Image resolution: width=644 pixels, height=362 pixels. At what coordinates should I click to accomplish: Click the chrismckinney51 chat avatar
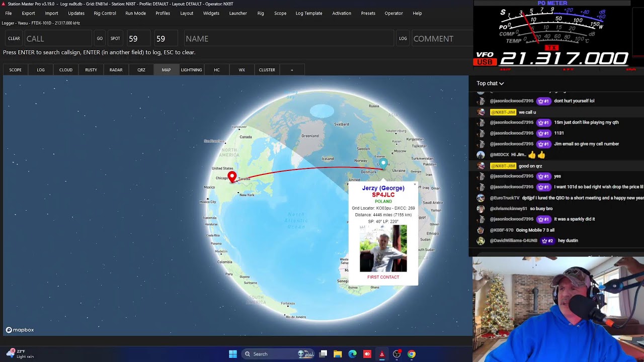[x=480, y=209]
